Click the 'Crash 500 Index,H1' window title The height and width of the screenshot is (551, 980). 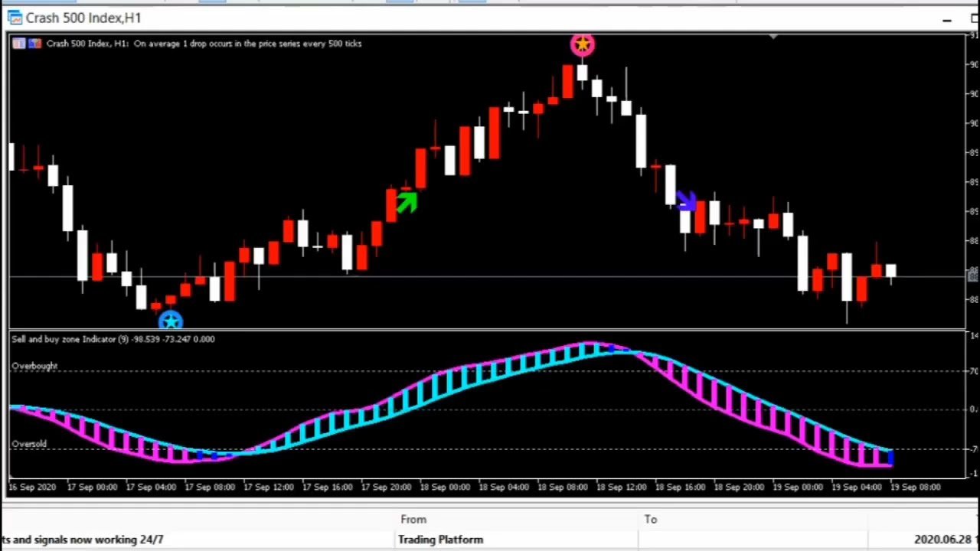[83, 18]
